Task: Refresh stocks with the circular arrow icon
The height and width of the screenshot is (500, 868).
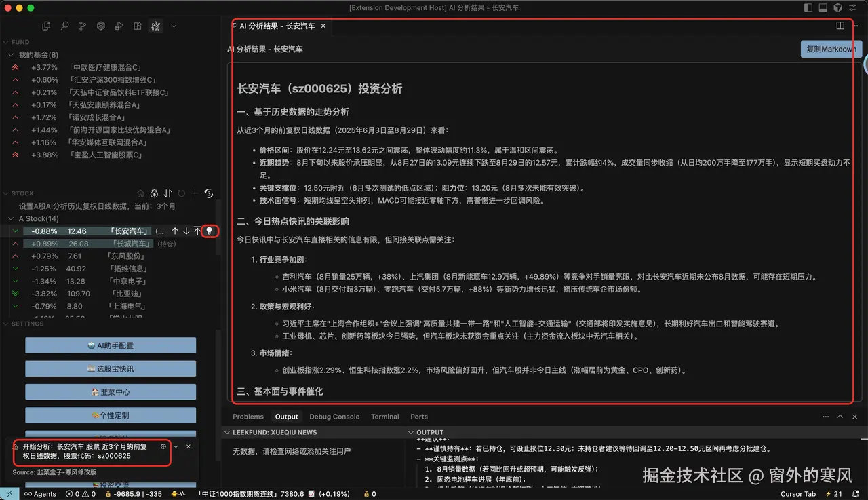Action: 181,193
